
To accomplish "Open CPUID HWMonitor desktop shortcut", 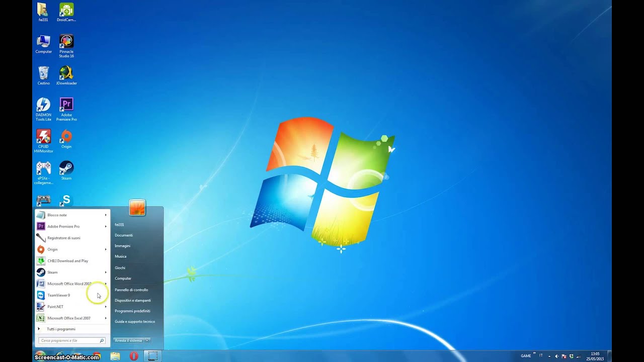I will pos(43,141).
